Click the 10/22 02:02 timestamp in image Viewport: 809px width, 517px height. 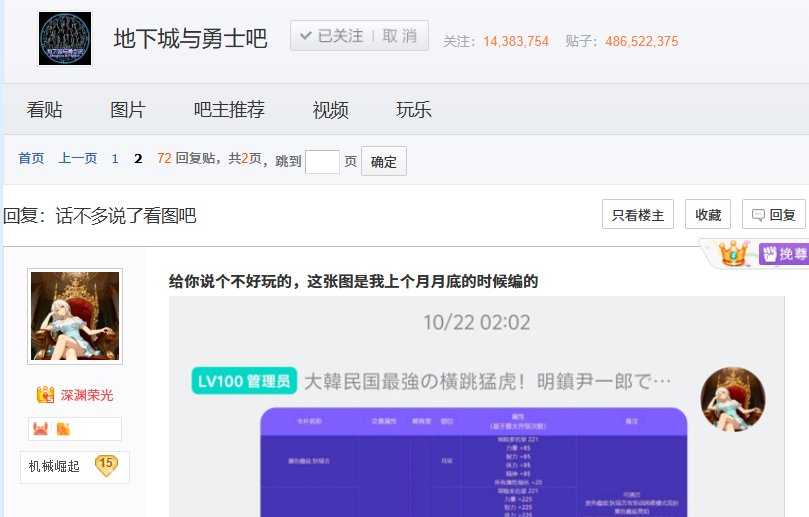tap(477, 322)
